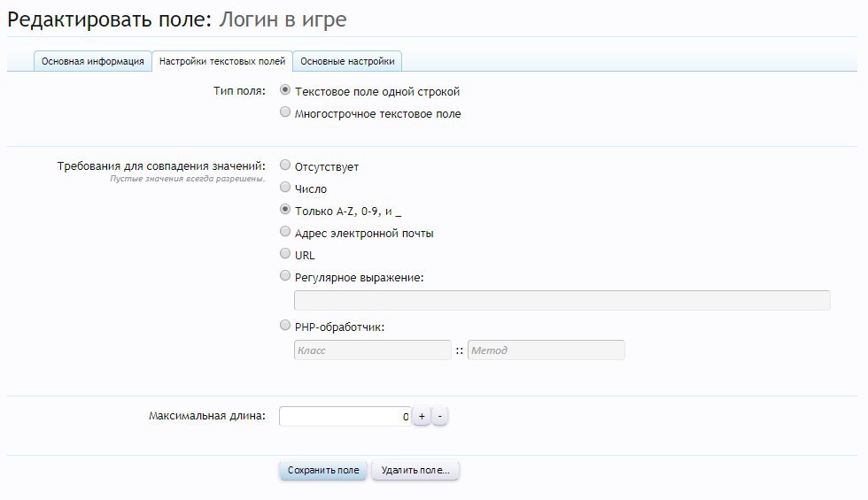Select Текстовое поле одной строкой radio option
Screen dimensions: 868x500
point(285,90)
